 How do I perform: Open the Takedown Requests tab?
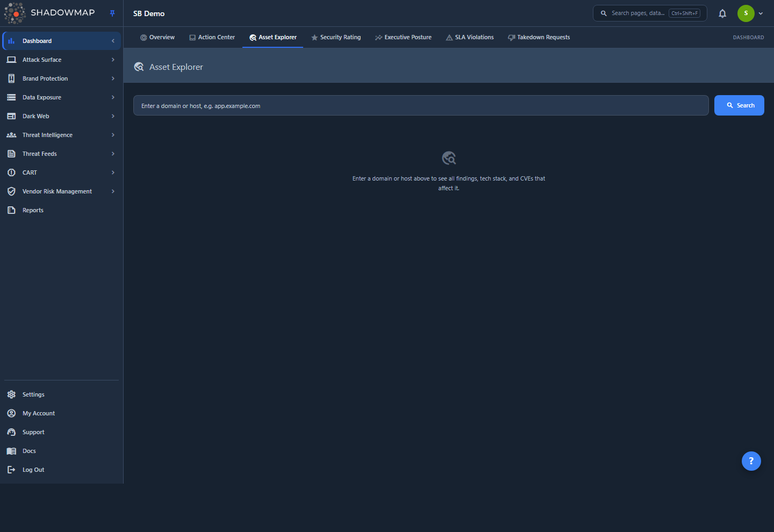click(x=539, y=37)
